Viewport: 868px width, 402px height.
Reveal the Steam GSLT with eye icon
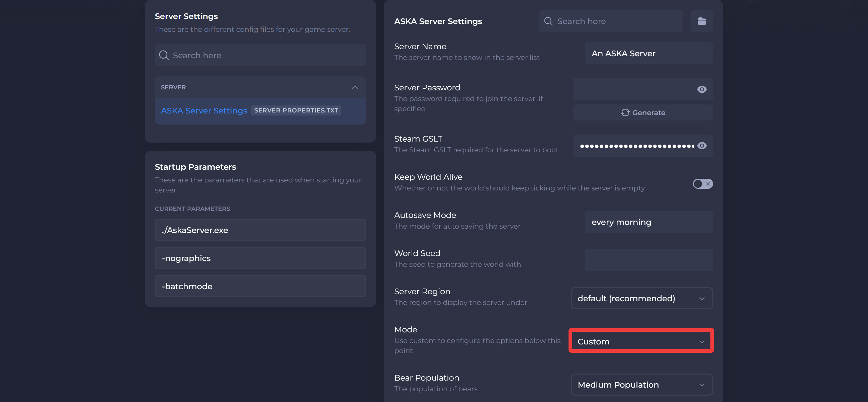click(702, 146)
